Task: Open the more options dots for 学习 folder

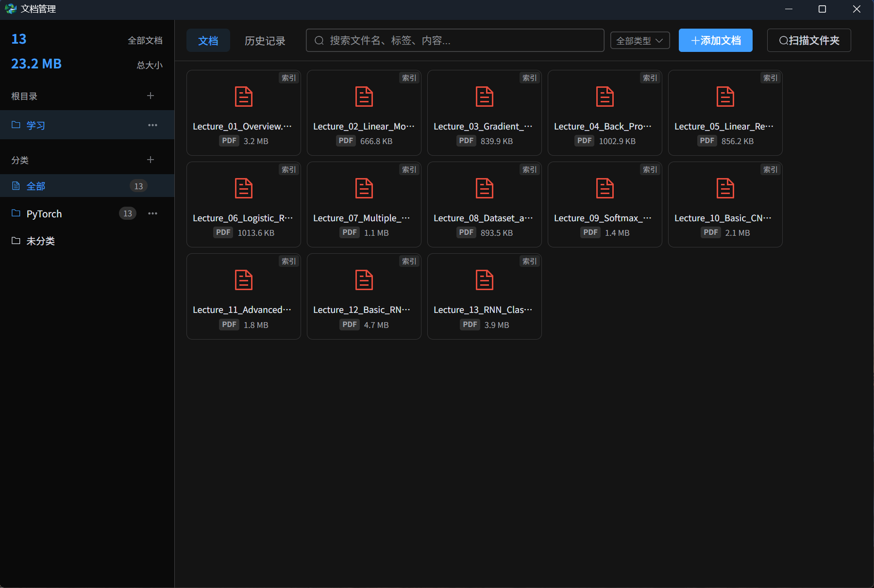Action: [x=152, y=125]
